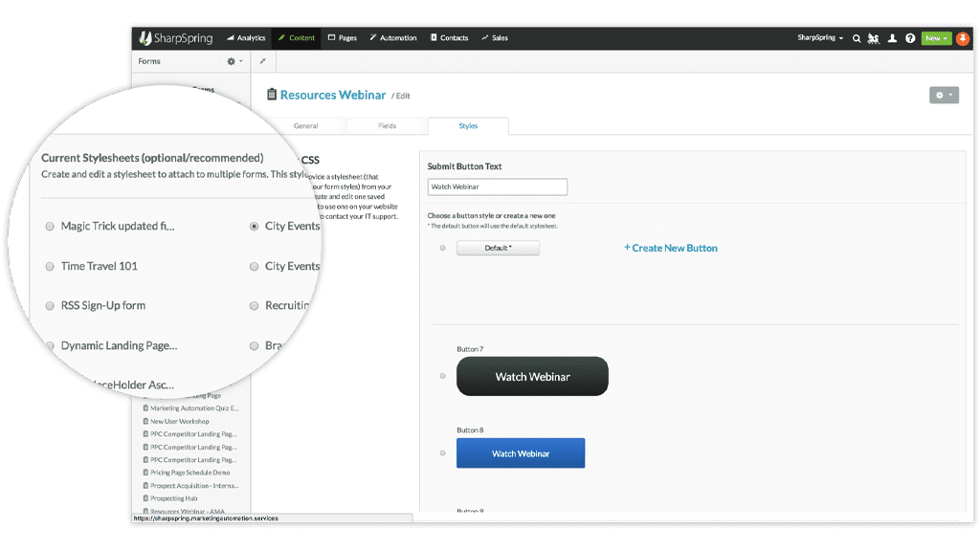Click the blue Watch Webinar button

pyautogui.click(x=521, y=452)
